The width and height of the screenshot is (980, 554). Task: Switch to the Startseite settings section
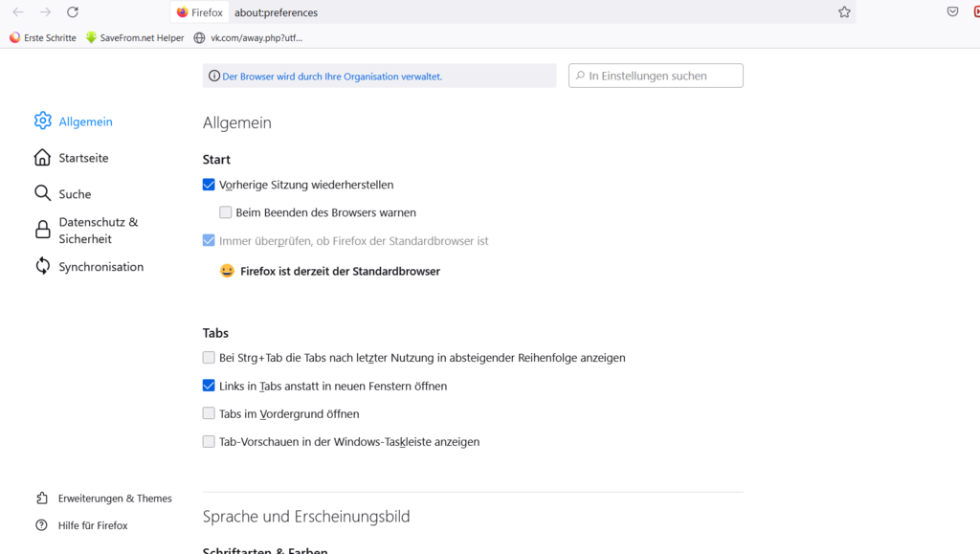click(83, 158)
